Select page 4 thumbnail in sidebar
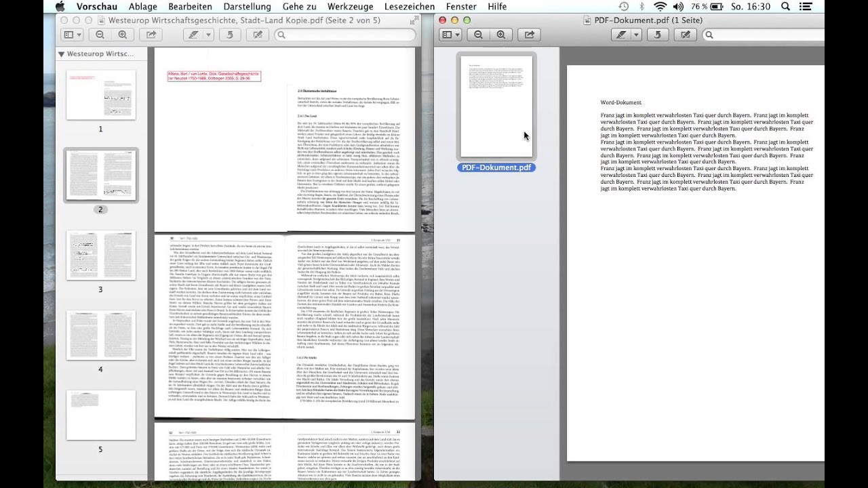The image size is (868, 488). 101,335
